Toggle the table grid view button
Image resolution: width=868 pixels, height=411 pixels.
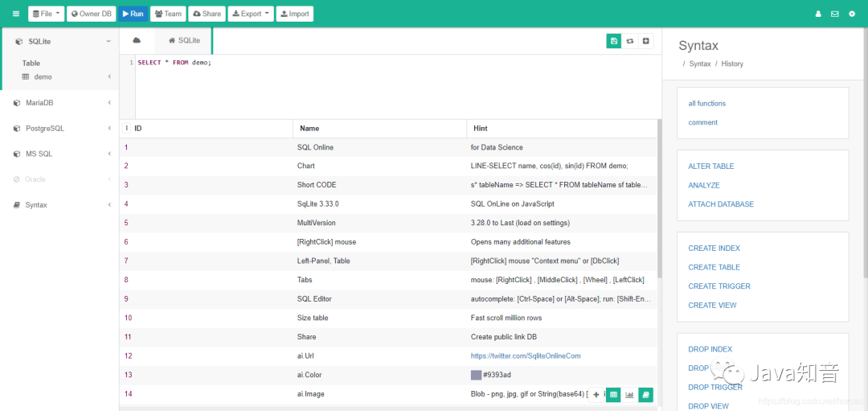tap(613, 394)
